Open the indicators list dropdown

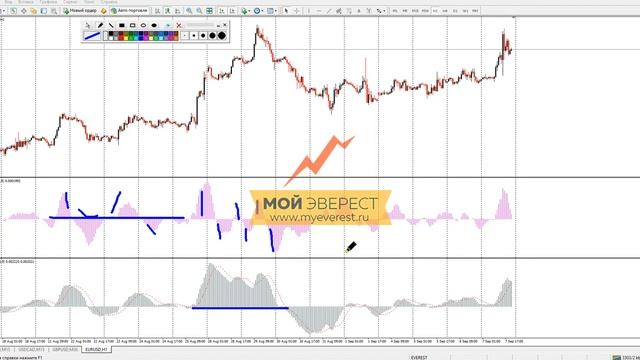tap(245, 11)
